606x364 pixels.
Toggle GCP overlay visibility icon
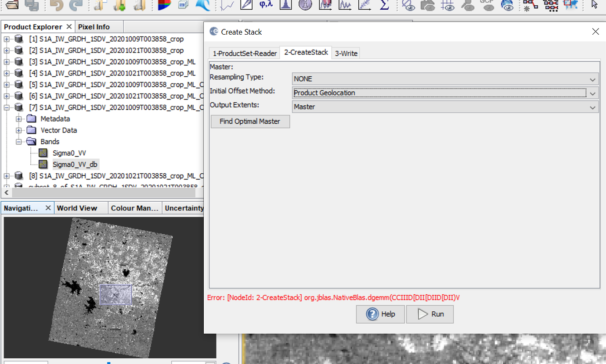(x=487, y=4)
